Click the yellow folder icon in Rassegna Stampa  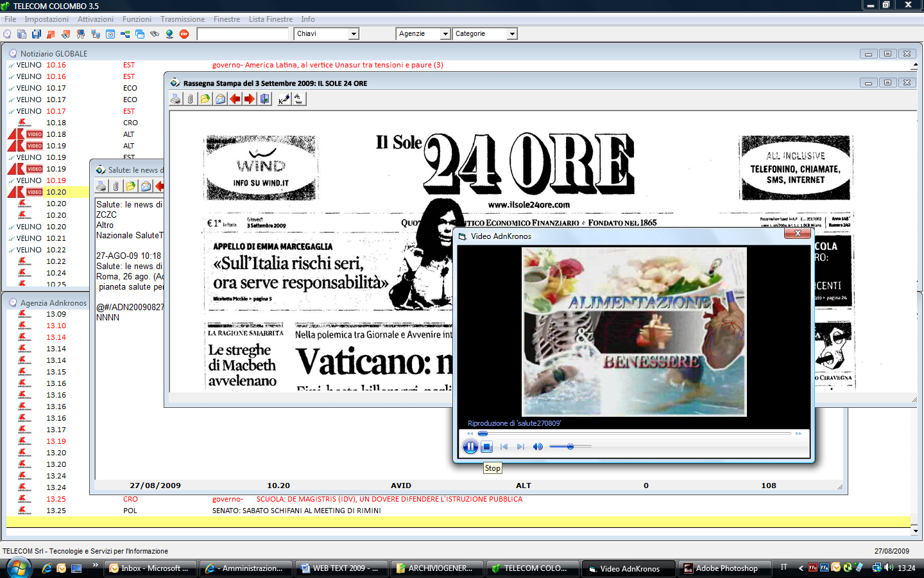tap(205, 99)
